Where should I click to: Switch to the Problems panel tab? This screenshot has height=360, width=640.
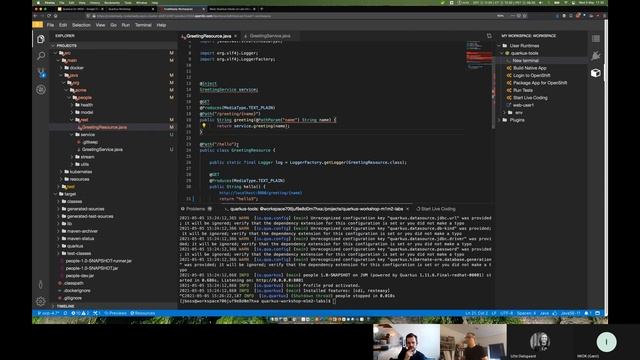coord(196,209)
